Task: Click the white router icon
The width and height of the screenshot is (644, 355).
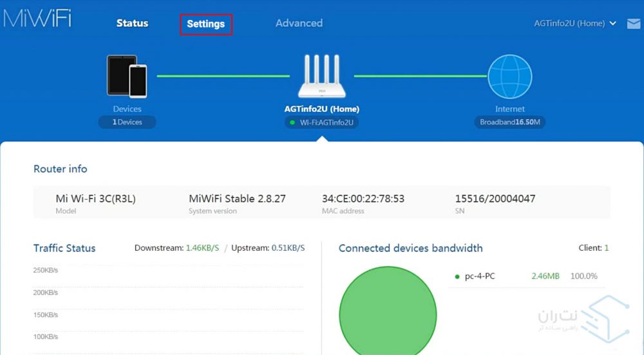Action: [x=321, y=76]
